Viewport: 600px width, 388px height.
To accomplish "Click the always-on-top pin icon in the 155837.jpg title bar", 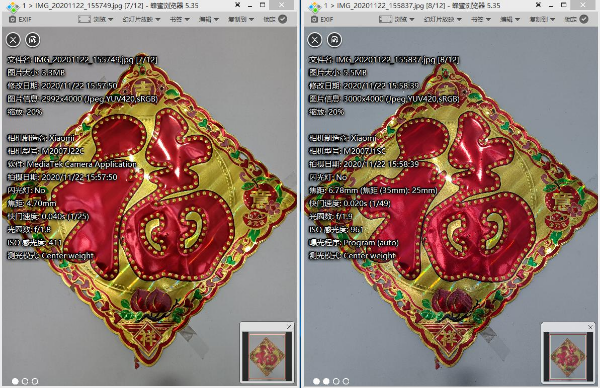I will 538,5.
